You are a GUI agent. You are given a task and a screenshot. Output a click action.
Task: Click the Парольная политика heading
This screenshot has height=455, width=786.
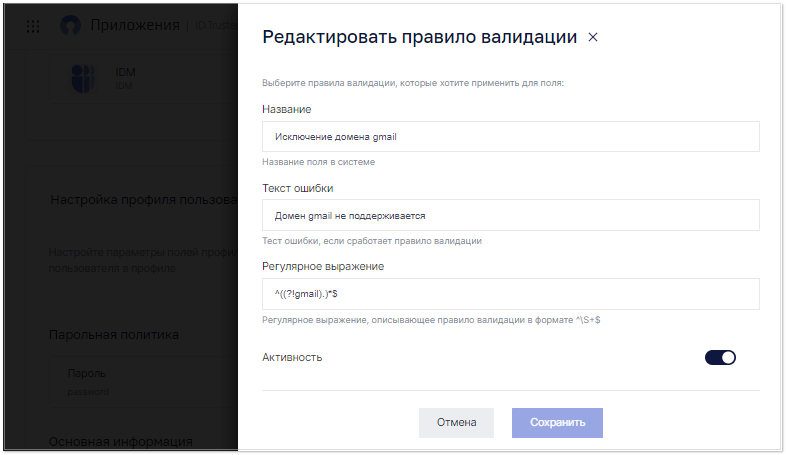(x=114, y=335)
